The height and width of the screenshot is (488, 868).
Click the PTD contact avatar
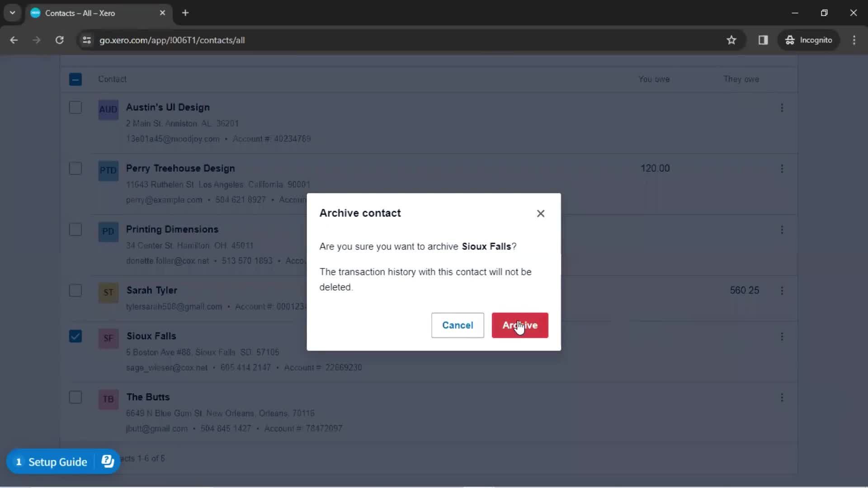pos(108,171)
